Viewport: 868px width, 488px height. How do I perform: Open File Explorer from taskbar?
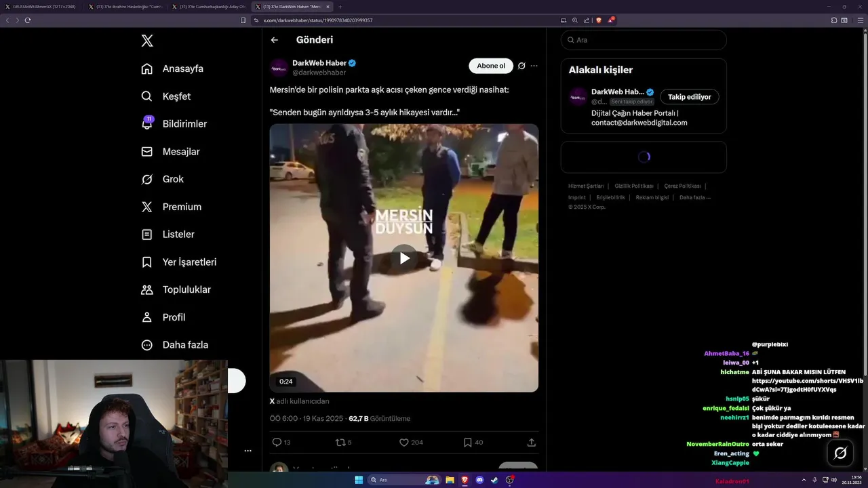[450, 480]
